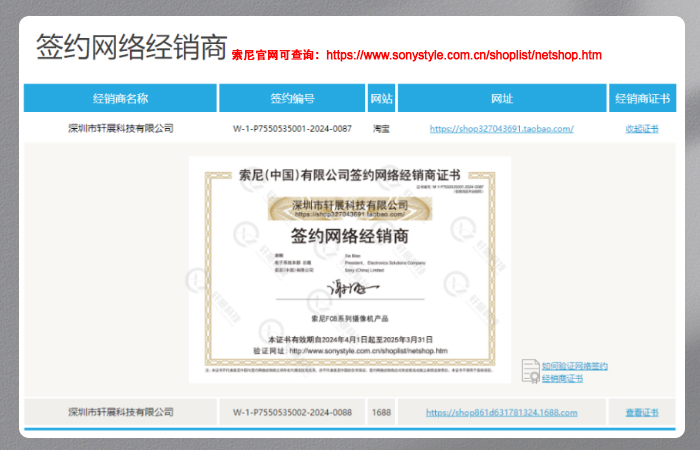Select W-1-P7550535001-2024-0087 contract number
The width and height of the screenshot is (700, 450).
click(x=292, y=129)
